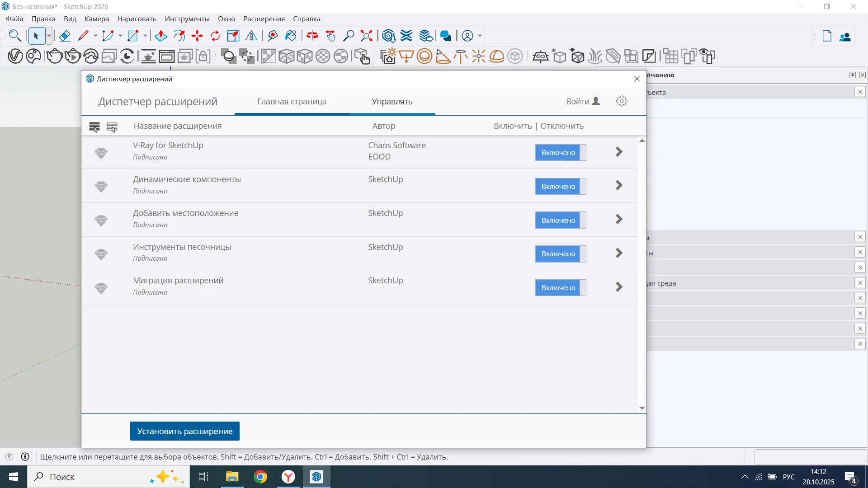Open the Инструменты menu

pos(187,19)
